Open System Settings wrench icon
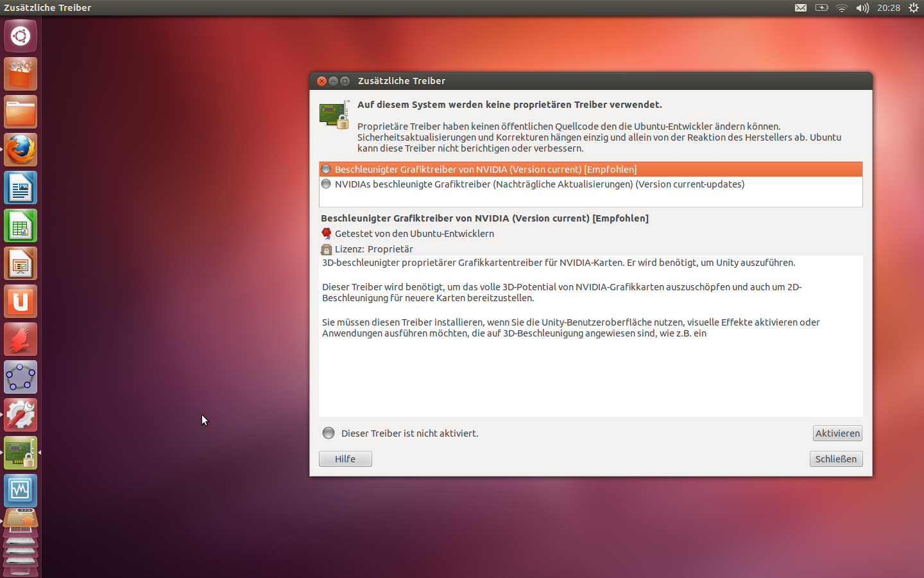This screenshot has height=578, width=924. [x=21, y=415]
